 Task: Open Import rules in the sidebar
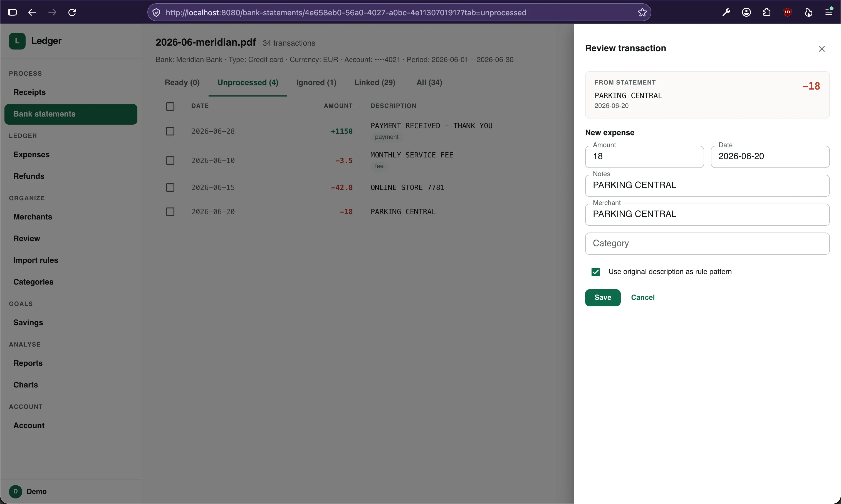point(71,260)
